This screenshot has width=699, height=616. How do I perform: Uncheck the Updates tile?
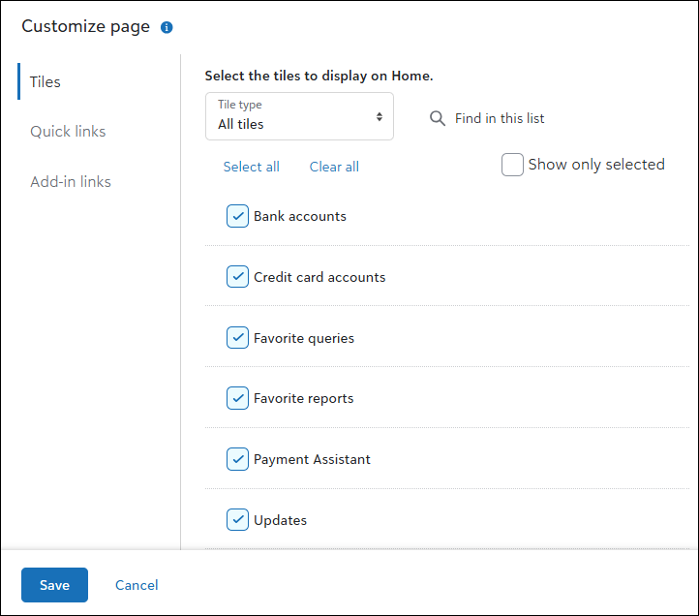(x=237, y=520)
